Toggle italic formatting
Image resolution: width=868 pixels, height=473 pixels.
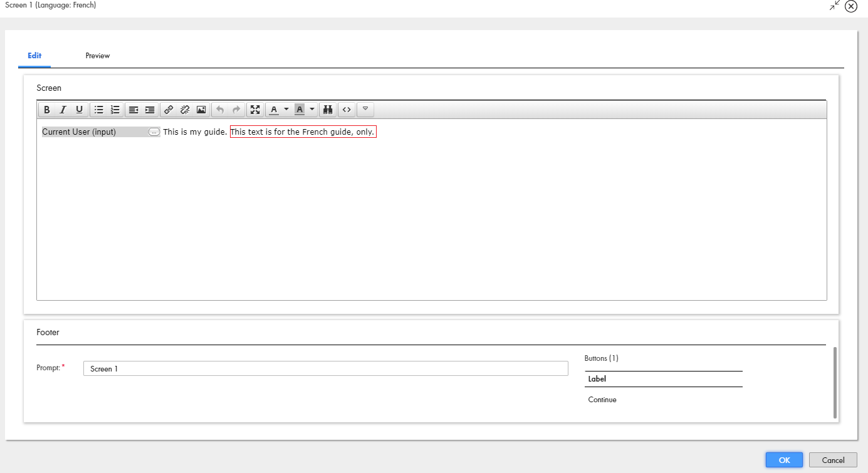click(x=63, y=110)
